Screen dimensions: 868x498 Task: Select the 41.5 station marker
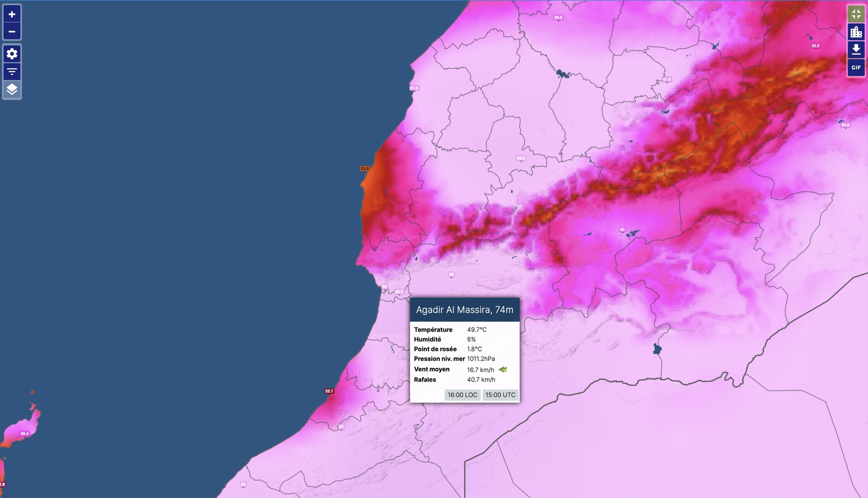tap(414, 88)
